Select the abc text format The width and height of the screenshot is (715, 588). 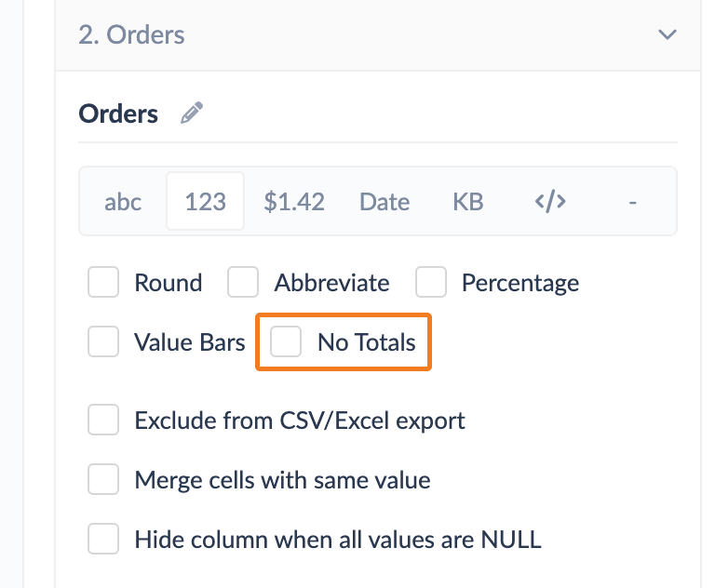123,201
